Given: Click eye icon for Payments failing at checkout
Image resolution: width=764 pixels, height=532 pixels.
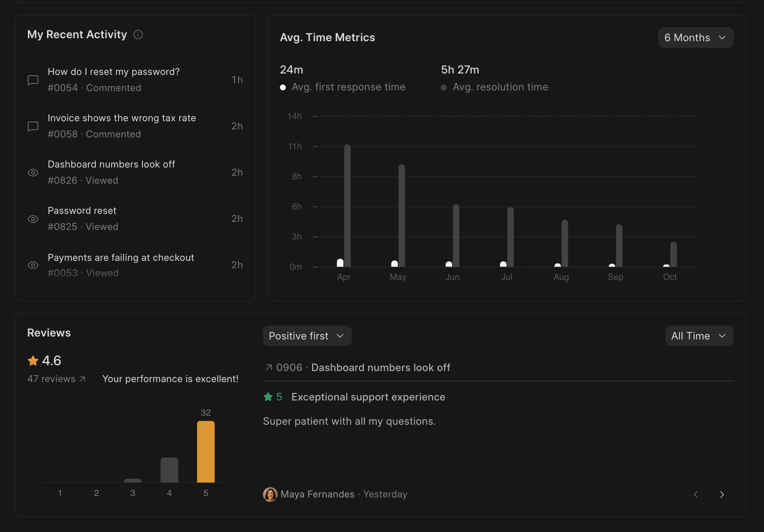Looking at the screenshot, I should pyautogui.click(x=33, y=265).
